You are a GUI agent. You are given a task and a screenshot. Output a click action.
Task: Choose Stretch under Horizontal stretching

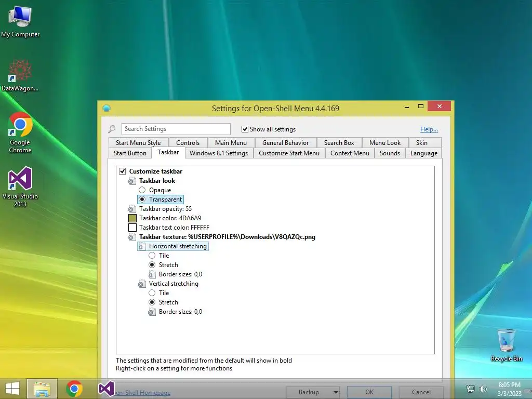click(152, 264)
